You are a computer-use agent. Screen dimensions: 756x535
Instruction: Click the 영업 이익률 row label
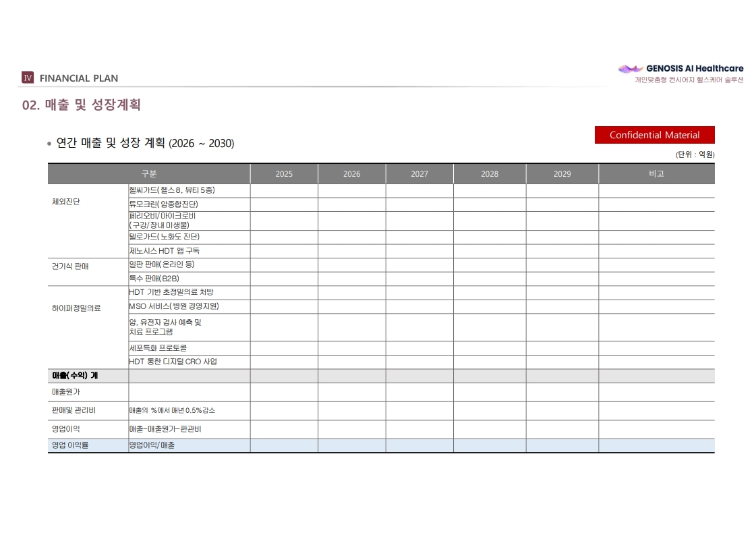coord(70,445)
